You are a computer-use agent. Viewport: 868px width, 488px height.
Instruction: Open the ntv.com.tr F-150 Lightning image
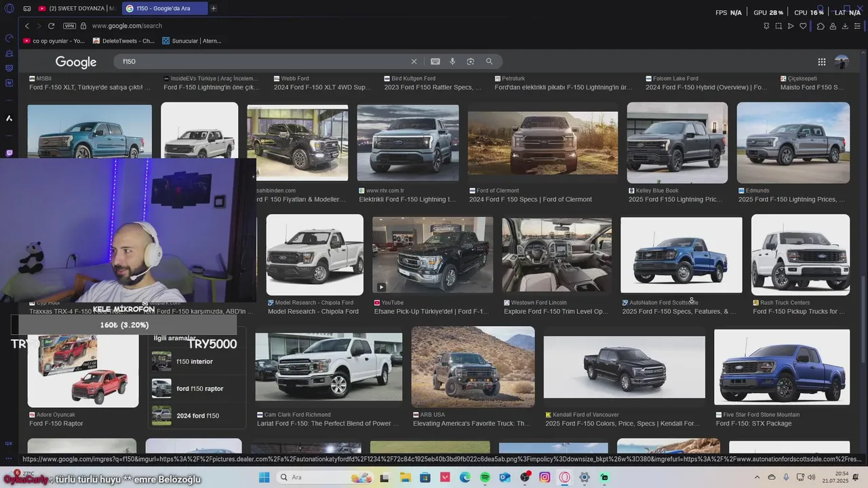tap(408, 142)
